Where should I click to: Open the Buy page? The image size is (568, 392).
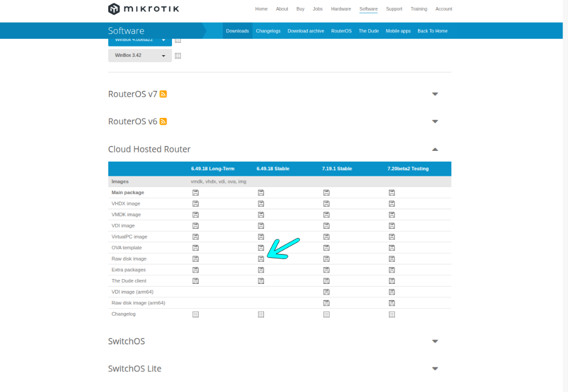[300, 9]
